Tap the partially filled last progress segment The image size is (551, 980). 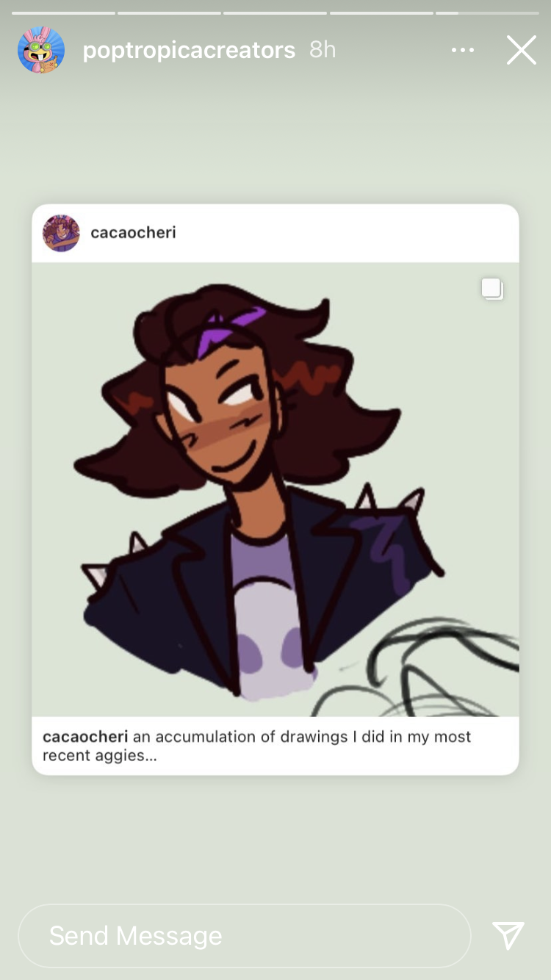pos(487,12)
